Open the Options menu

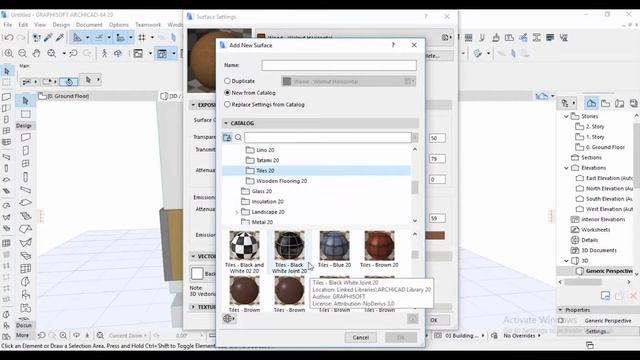[x=119, y=24]
